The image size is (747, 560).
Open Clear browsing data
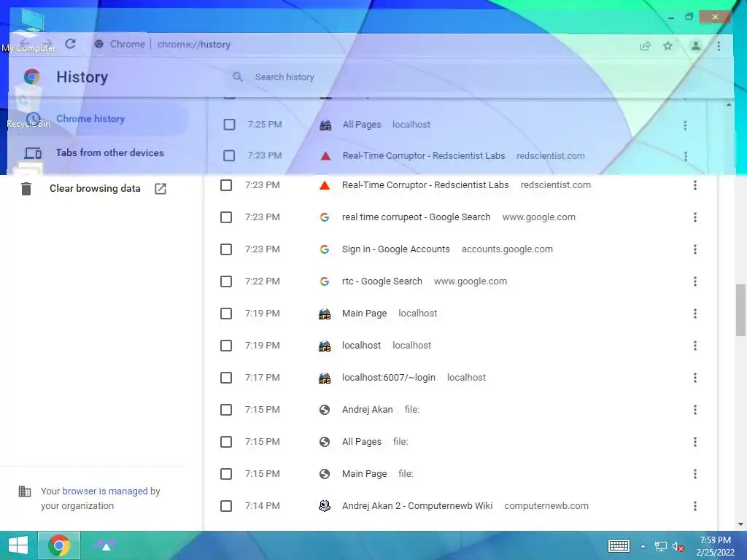pos(95,189)
